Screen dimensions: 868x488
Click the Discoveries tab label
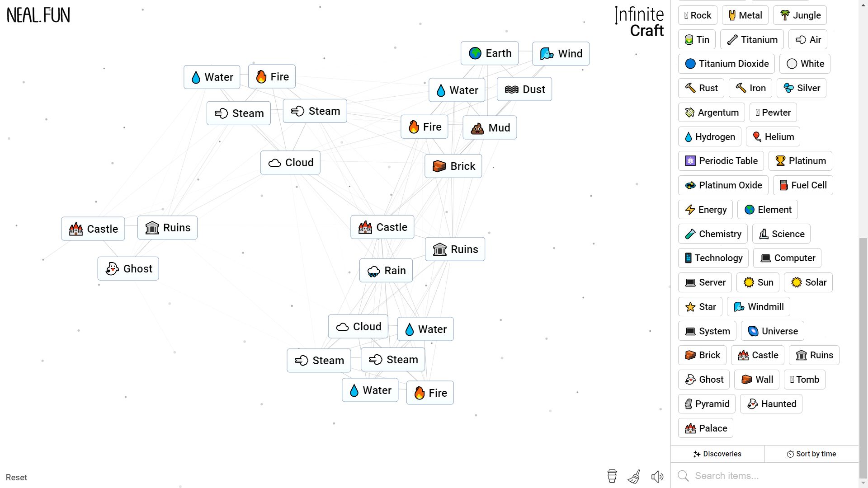pyautogui.click(x=718, y=454)
